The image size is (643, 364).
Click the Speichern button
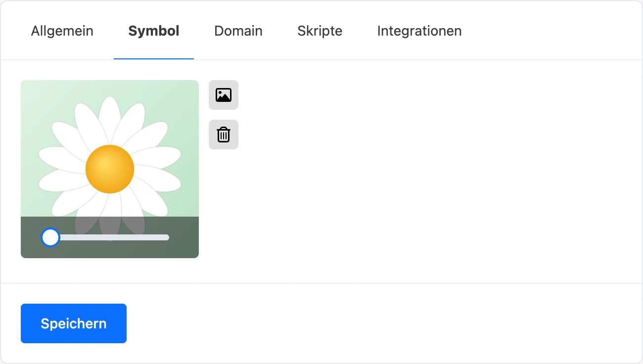(x=74, y=323)
